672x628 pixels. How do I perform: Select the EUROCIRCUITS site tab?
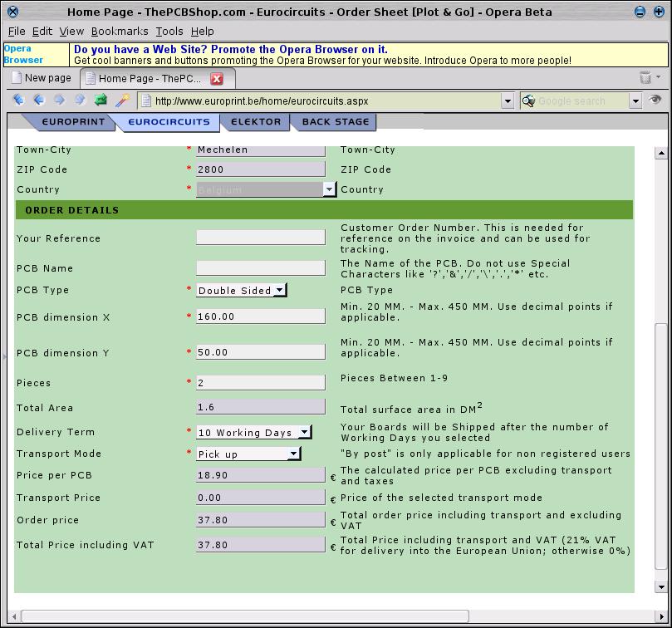pyautogui.click(x=169, y=122)
